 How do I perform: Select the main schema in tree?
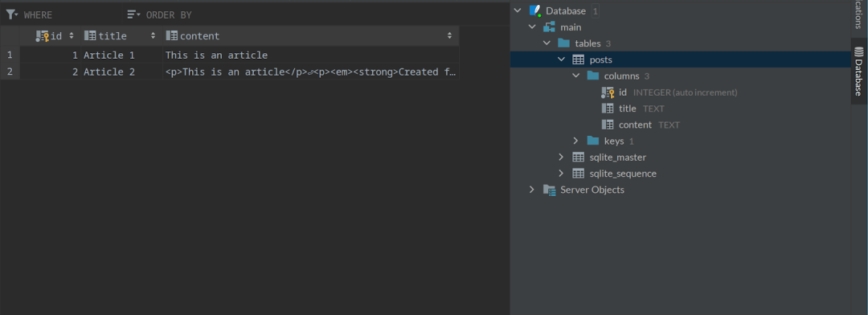pos(571,27)
